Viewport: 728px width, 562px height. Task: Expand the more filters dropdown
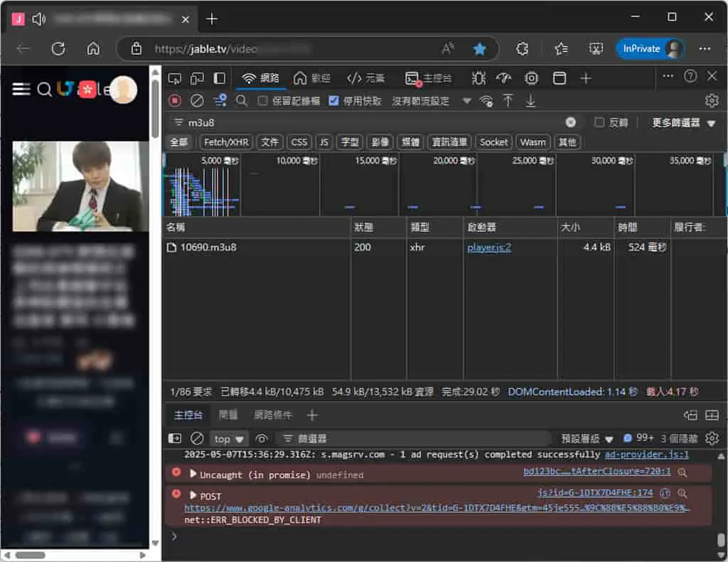pos(683,122)
